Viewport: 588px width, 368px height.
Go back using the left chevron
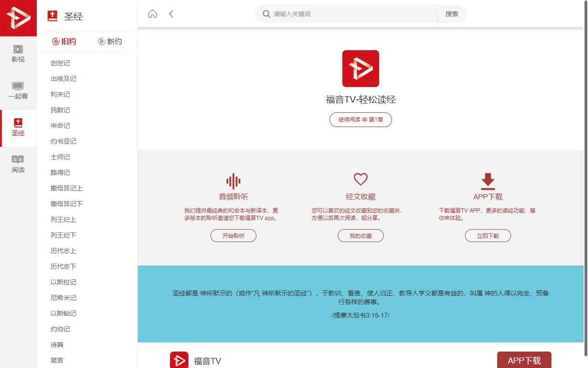point(171,14)
